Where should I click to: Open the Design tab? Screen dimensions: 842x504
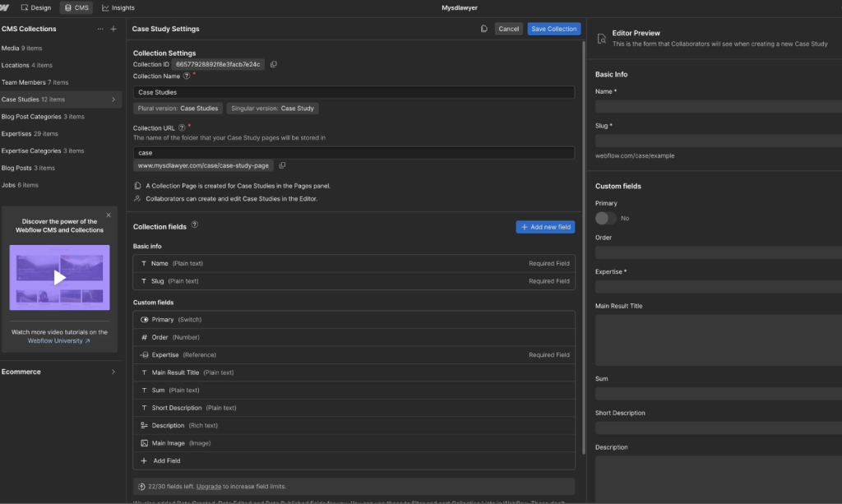36,7
